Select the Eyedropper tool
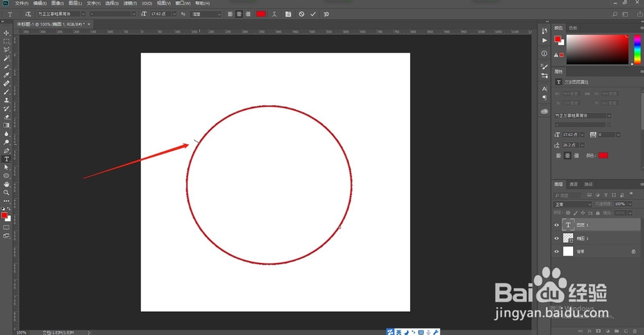The width and height of the screenshot is (644, 335). coord(6,75)
